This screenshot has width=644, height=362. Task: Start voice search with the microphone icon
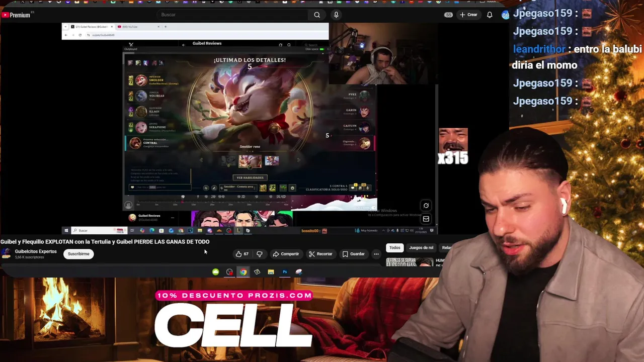[x=336, y=15]
